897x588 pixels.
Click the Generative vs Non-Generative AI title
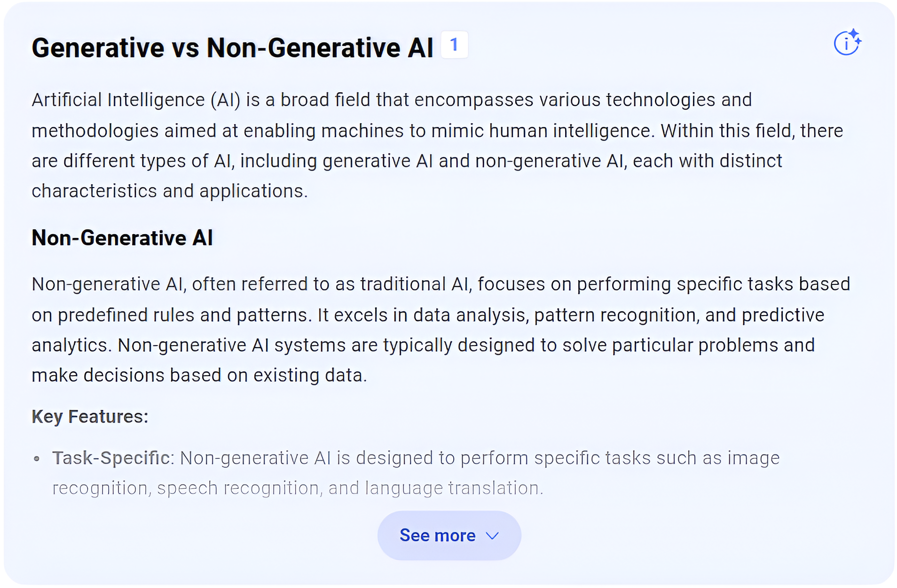(232, 47)
